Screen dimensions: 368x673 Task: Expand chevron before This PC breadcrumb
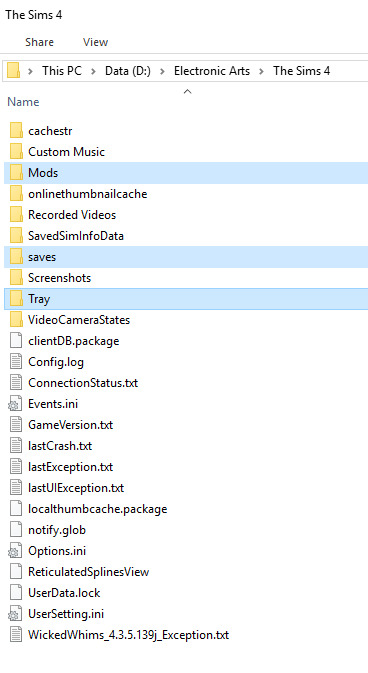[x=30, y=71]
